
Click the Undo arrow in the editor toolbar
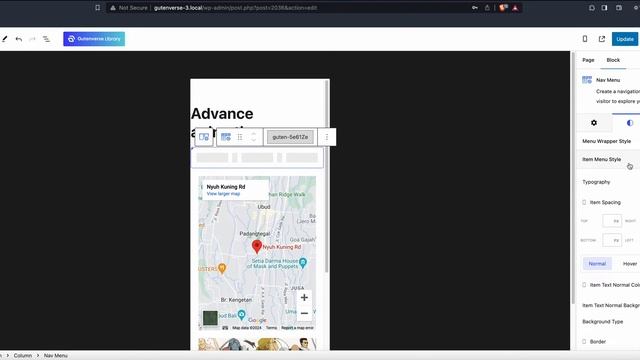pos(19,39)
